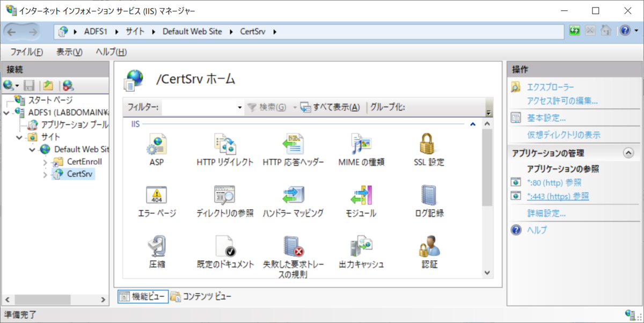Select アプリケーション プール tree item
The image size is (644, 323).
click(75, 124)
